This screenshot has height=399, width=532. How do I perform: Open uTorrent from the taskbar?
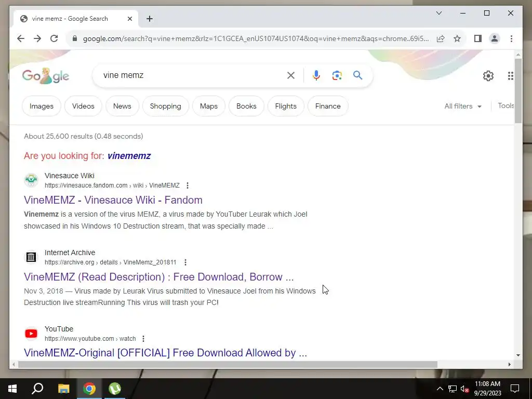coord(115,389)
